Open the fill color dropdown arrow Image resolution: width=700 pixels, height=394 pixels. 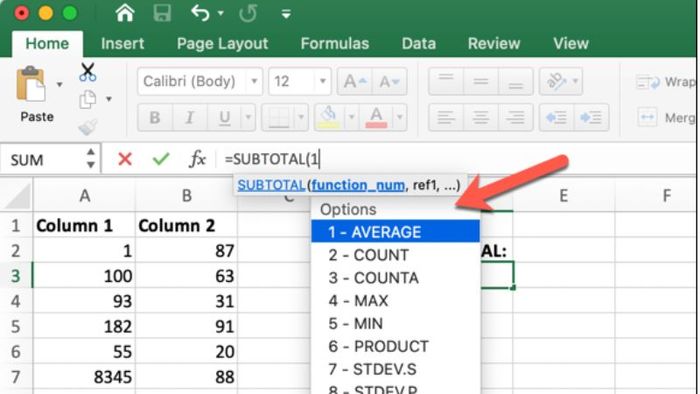tap(351, 117)
